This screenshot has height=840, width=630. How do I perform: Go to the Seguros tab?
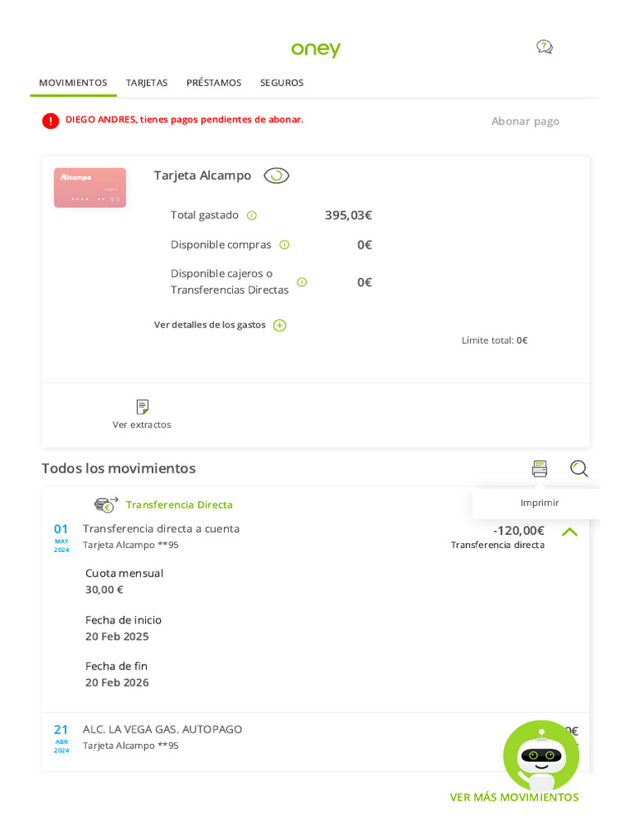[x=281, y=83]
